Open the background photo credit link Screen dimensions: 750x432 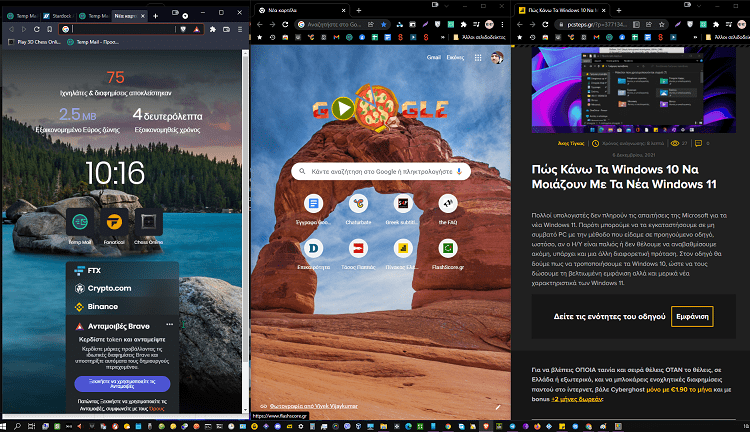pos(314,406)
